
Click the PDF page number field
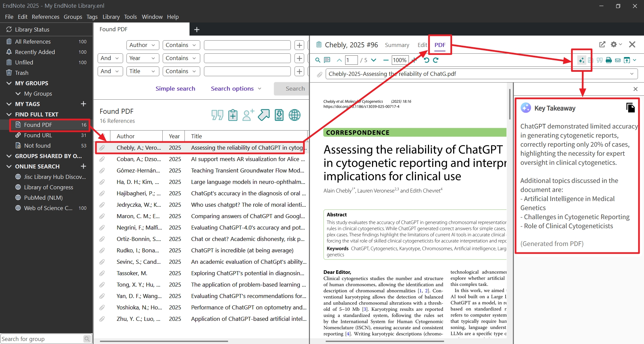coord(351,60)
